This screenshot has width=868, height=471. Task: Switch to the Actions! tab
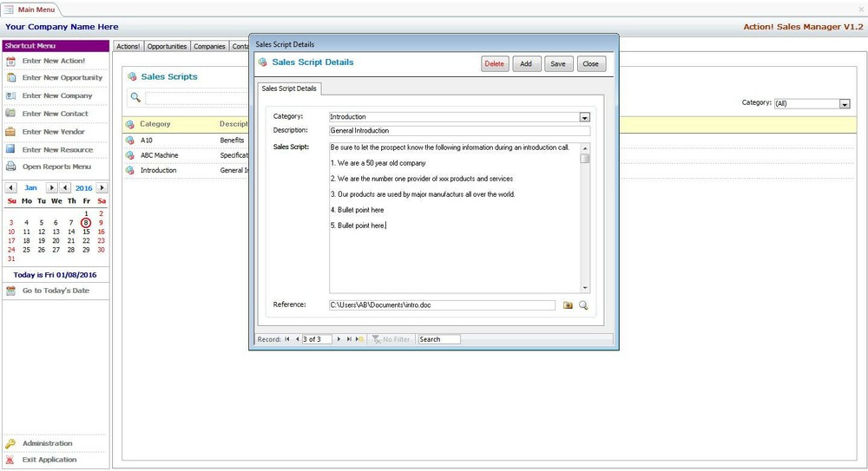[128, 47]
